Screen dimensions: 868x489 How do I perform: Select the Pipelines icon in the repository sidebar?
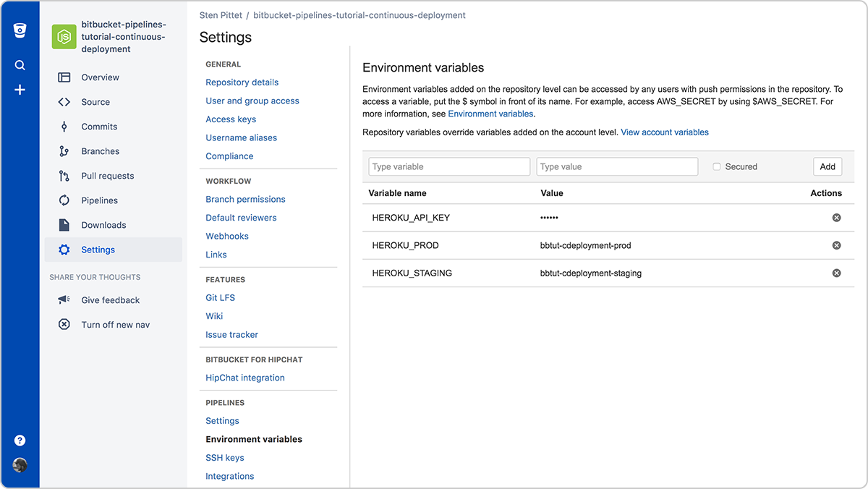[65, 200]
